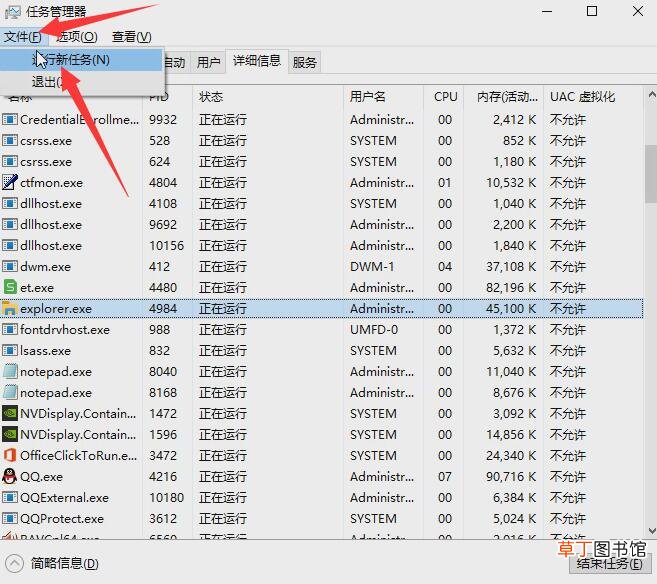Click notepad.exe icon with PID 8168
The image size is (657, 584).
point(10,393)
